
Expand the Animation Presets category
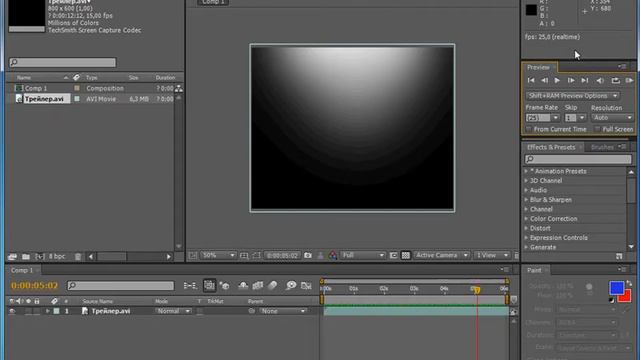(x=526, y=171)
